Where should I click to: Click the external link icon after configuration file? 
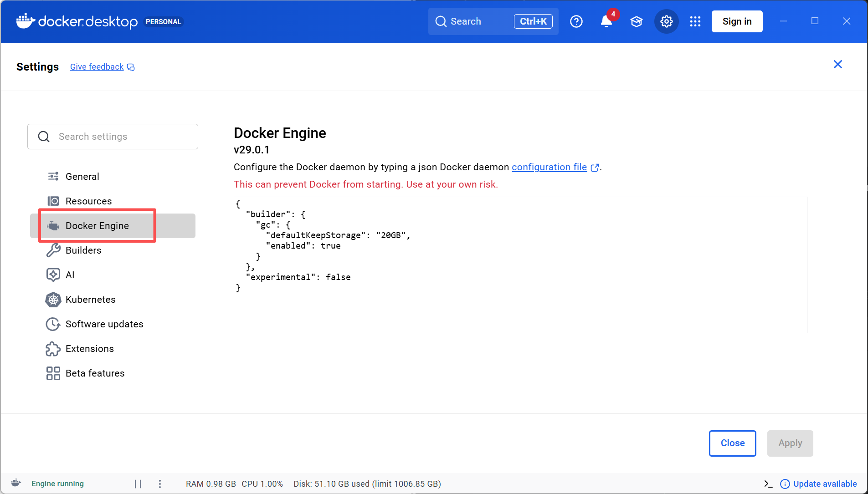pyautogui.click(x=595, y=168)
